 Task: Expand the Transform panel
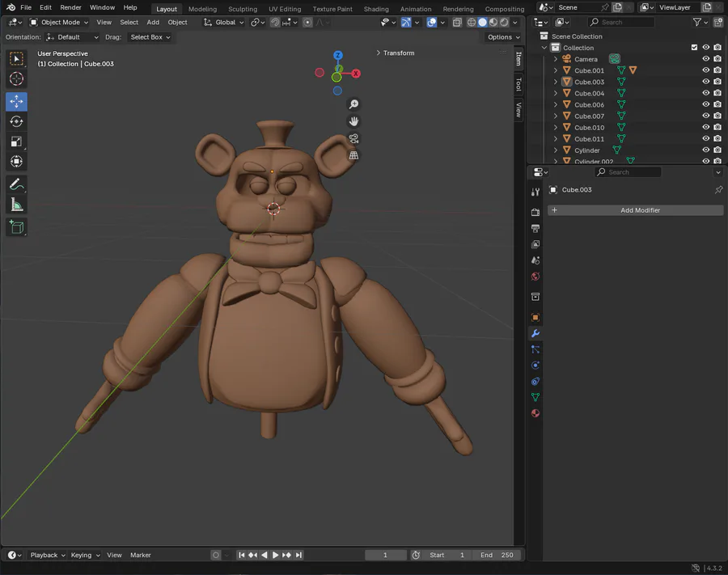pyautogui.click(x=396, y=53)
